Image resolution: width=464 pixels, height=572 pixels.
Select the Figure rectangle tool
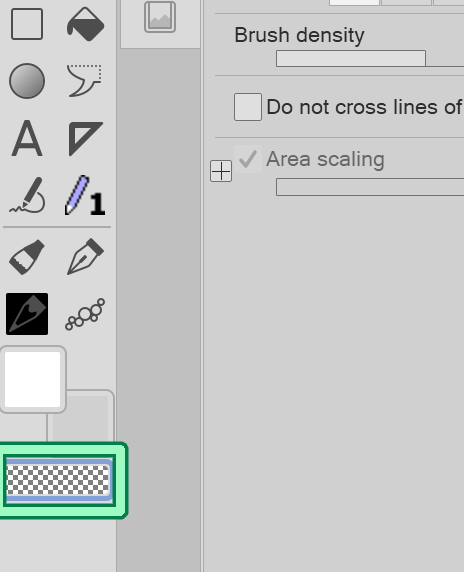pos(27,24)
